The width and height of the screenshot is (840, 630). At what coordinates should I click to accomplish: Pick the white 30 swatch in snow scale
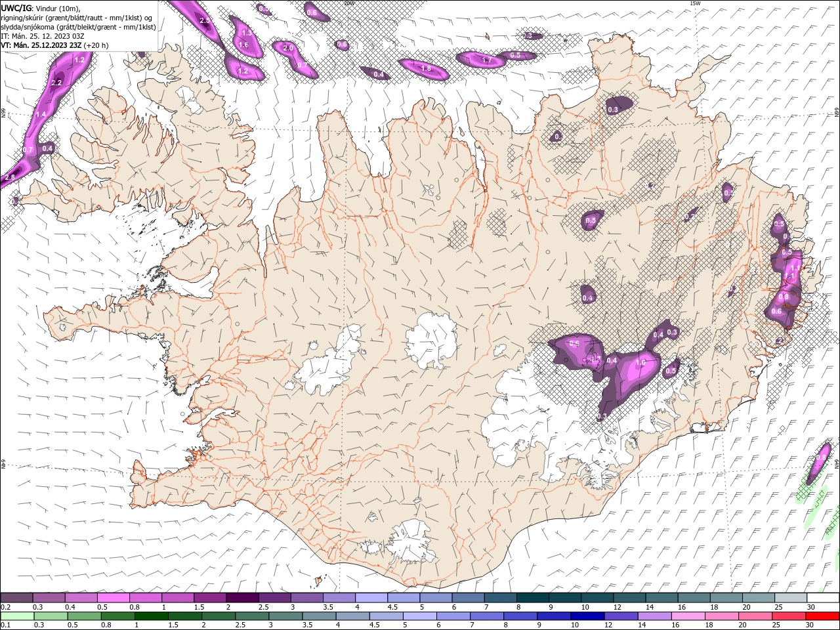point(823,598)
